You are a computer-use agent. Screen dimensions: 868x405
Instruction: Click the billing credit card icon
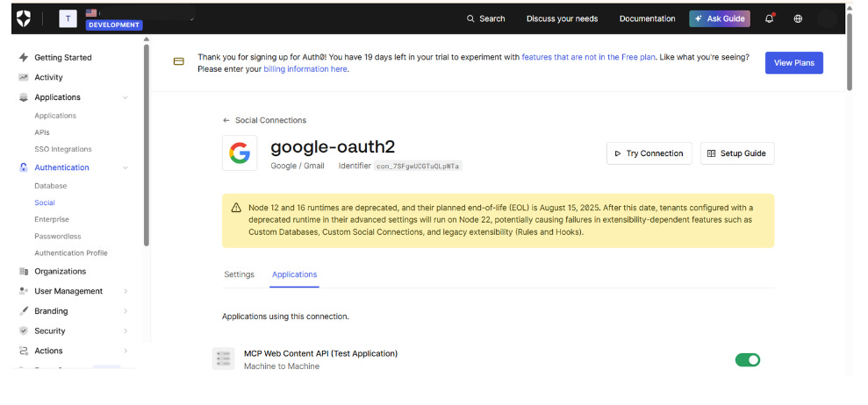click(x=179, y=61)
